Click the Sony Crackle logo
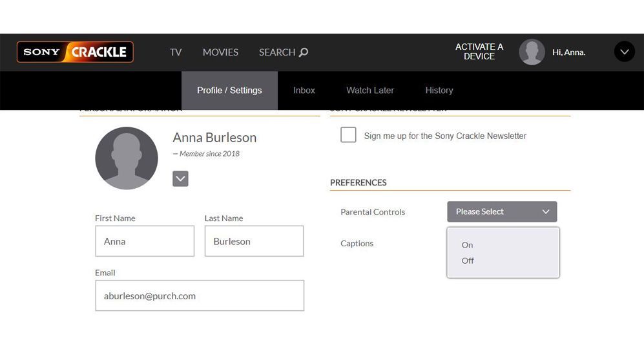The image size is (644, 351). [x=75, y=52]
